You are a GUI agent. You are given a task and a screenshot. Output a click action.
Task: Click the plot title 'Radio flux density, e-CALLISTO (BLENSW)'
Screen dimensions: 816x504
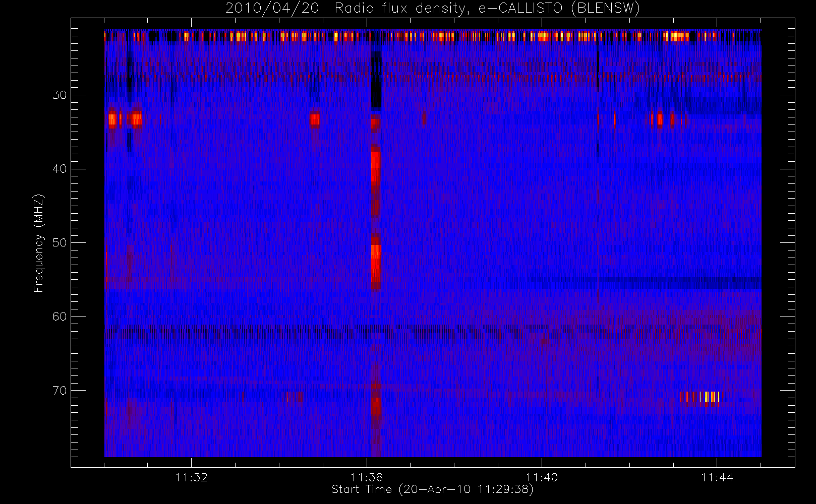(x=487, y=9)
